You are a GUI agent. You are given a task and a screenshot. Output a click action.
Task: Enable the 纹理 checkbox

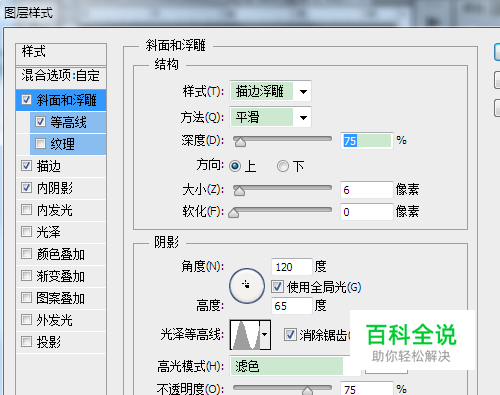(x=40, y=144)
